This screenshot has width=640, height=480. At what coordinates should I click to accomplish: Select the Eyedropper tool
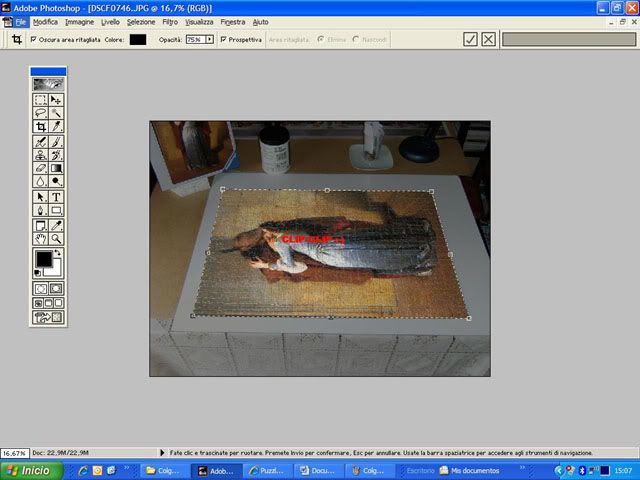click(x=56, y=226)
